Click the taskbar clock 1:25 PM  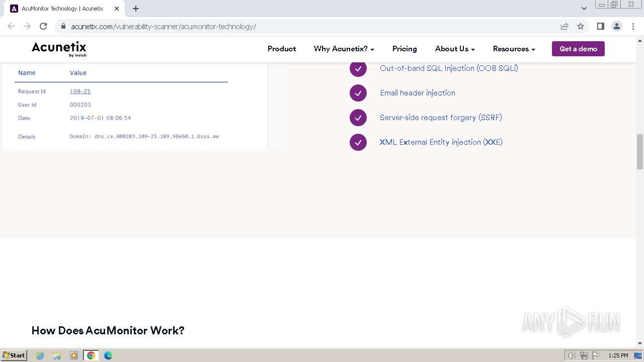click(x=618, y=355)
